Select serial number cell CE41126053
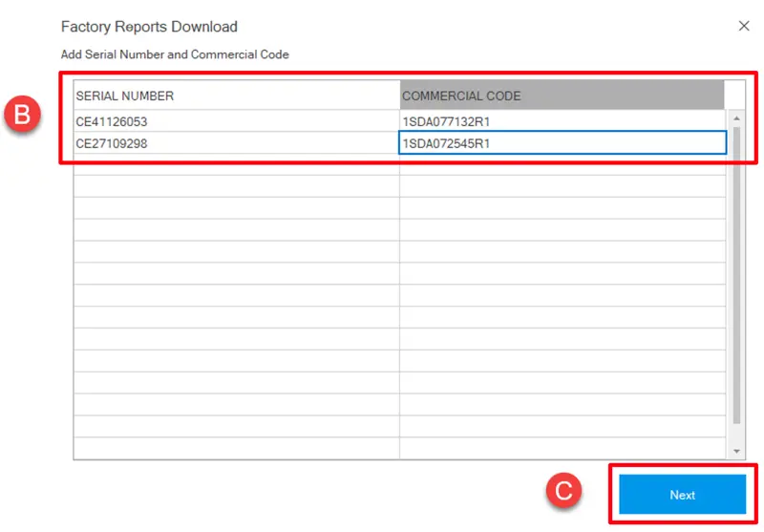The image size is (764, 532). pyautogui.click(x=236, y=121)
